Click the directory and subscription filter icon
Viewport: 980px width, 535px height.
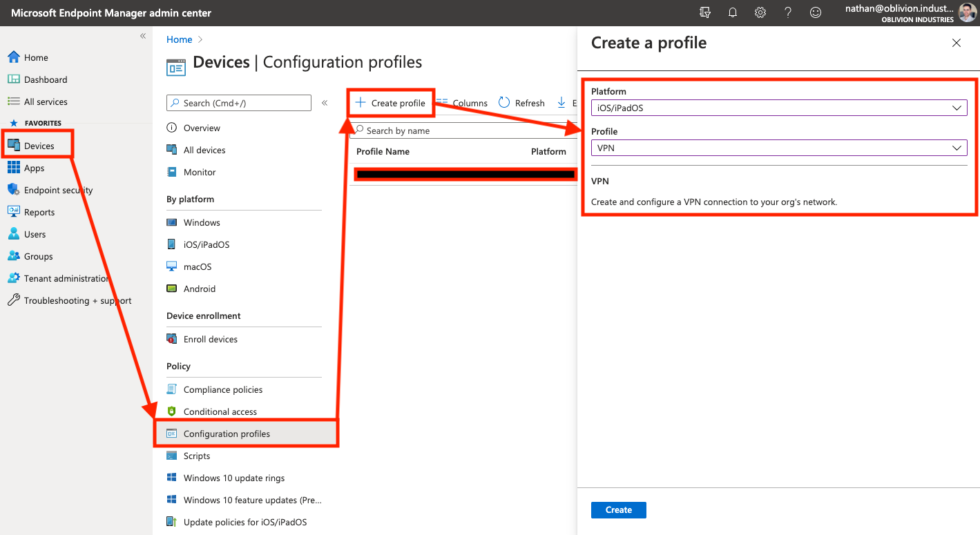pyautogui.click(x=705, y=12)
